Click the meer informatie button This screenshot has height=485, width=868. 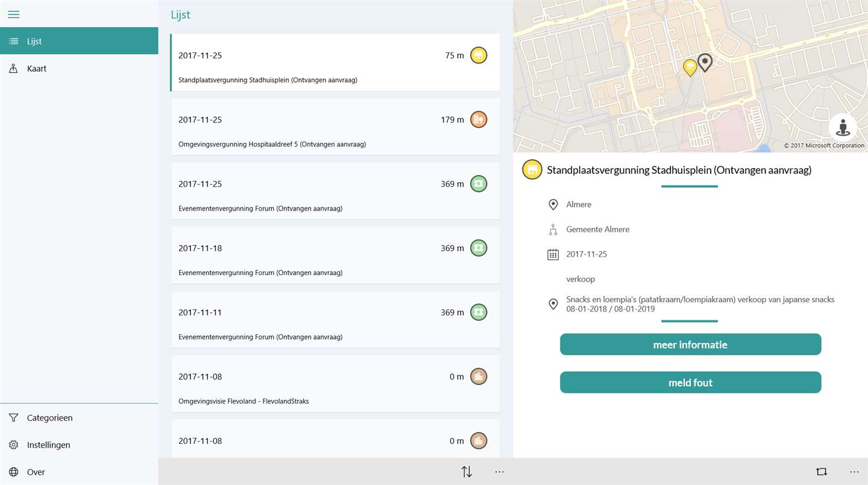[x=690, y=344]
